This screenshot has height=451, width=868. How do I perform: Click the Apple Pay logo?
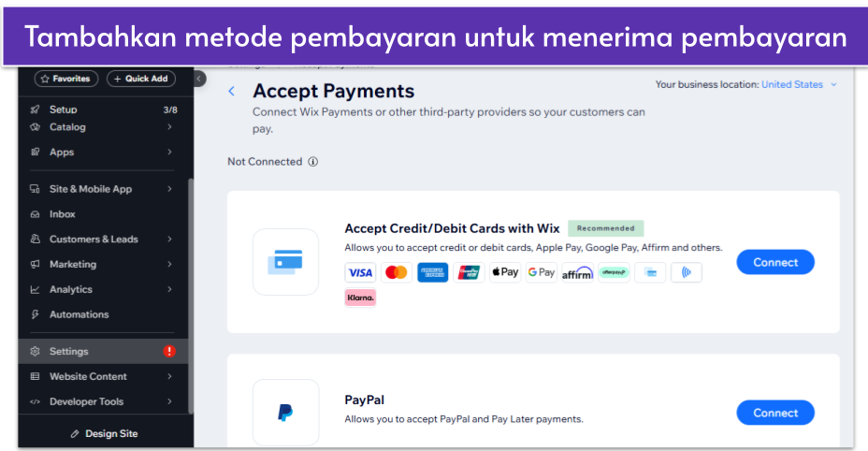pyautogui.click(x=505, y=272)
